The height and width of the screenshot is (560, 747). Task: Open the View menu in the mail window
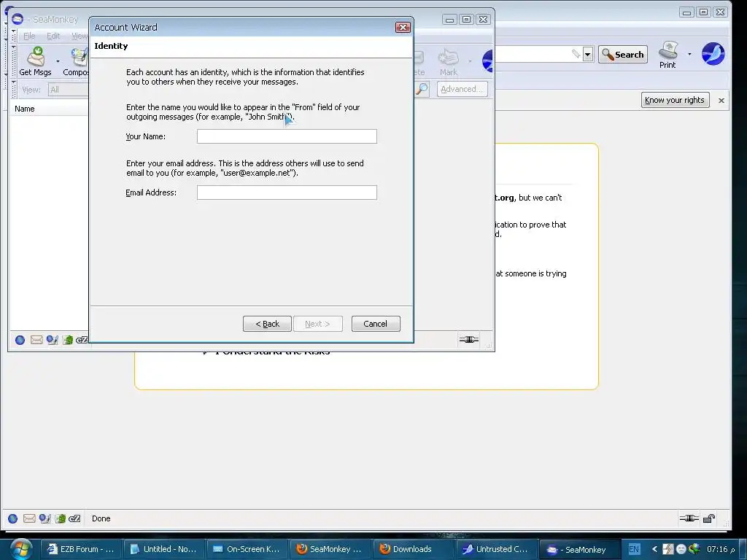coord(79,36)
